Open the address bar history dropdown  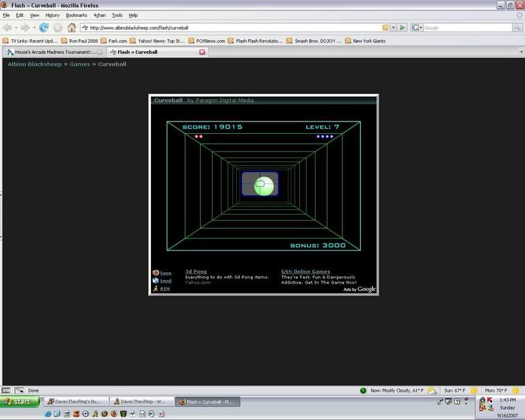tap(394, 28)
